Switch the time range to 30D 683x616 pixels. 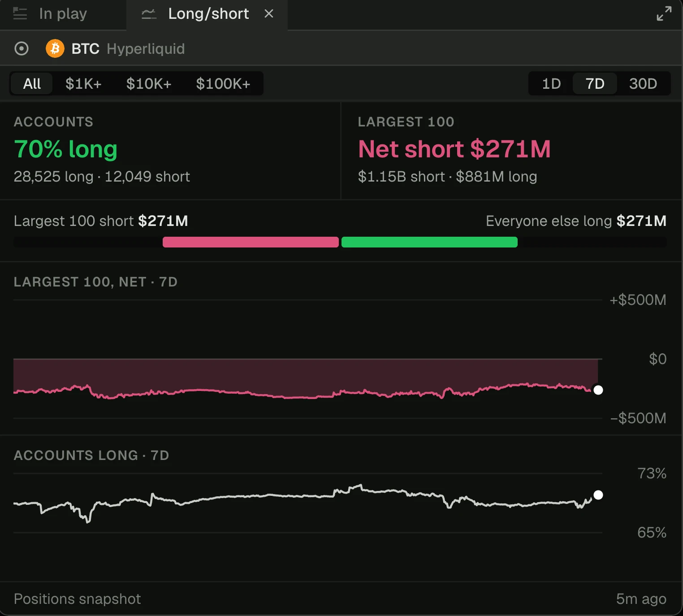643,83
